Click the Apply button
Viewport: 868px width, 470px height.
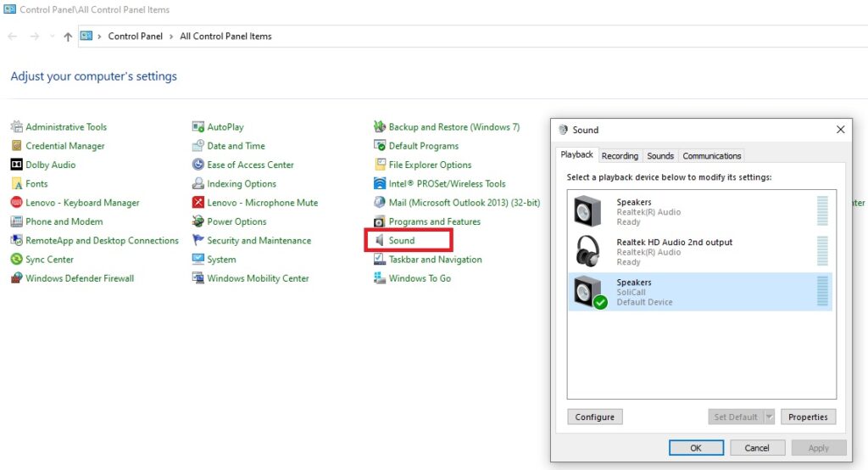pos(818,448)
